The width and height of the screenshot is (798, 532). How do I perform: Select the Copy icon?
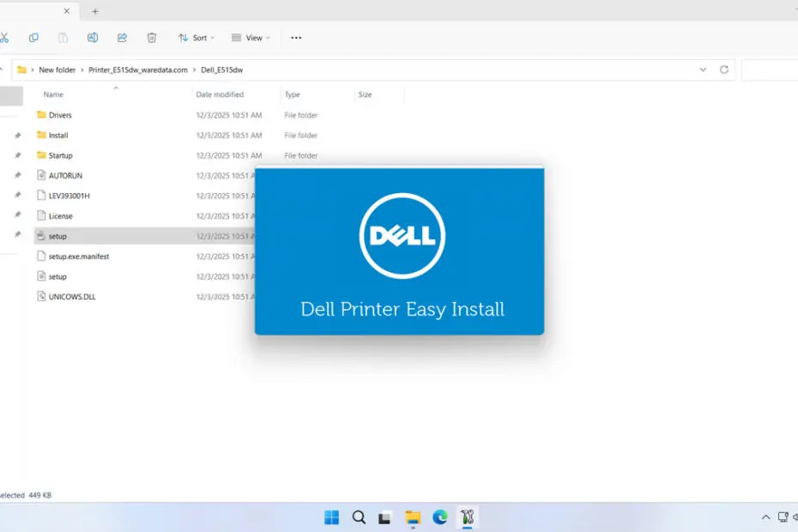click(33, 38)
